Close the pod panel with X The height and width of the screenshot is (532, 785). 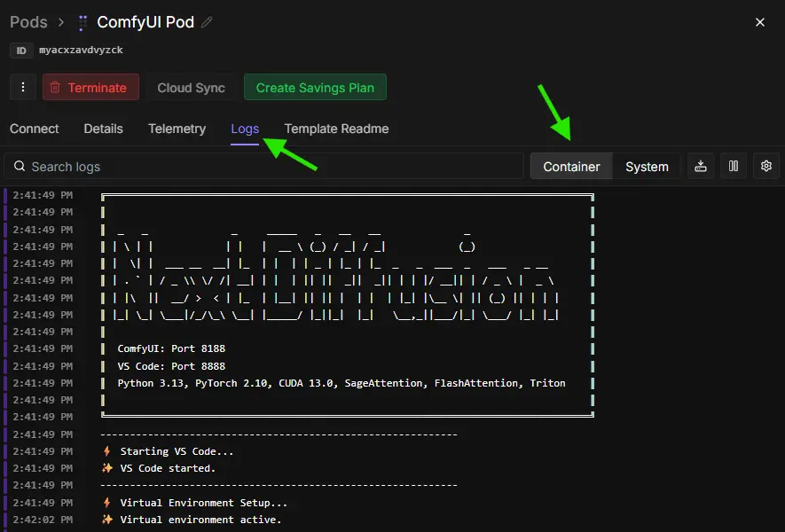click(759, 22)
